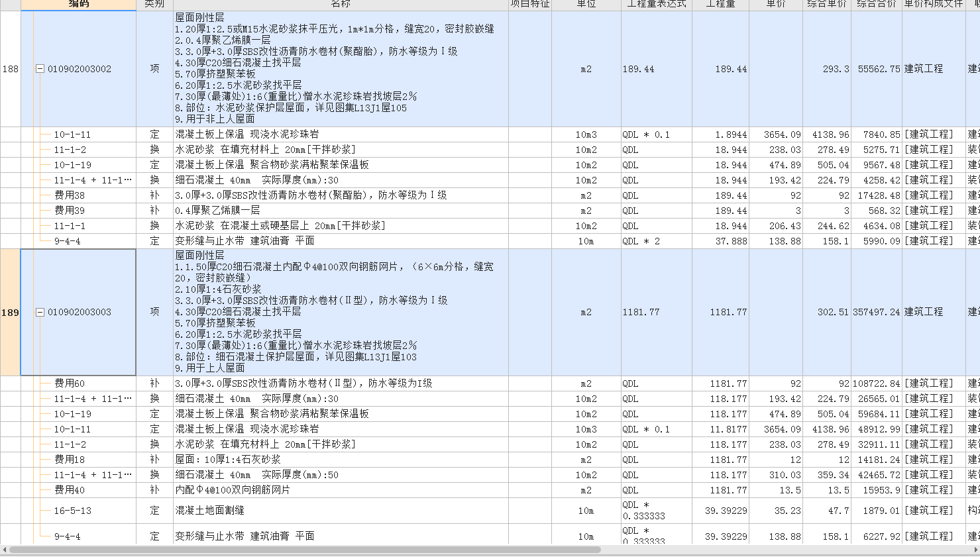The height and width of the screenshot is (557, 980).
Task: Select row number 189
Action: coord(11,313)
